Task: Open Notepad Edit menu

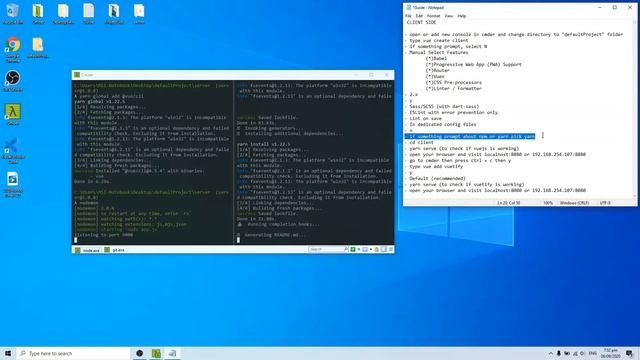Action: 419,16
